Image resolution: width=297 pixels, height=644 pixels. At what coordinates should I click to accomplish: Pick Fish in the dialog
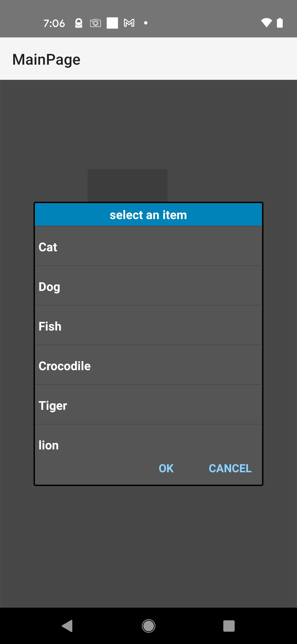click(x=148, y=326)
